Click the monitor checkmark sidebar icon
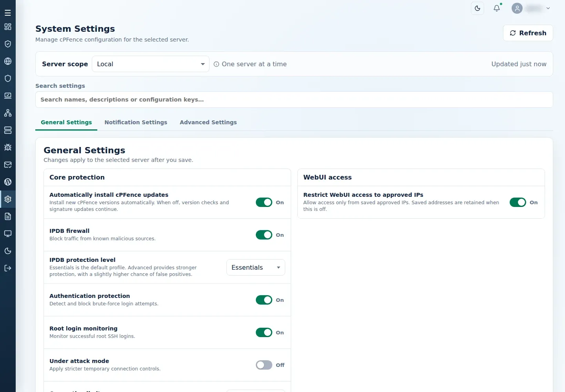Viewport: 565px width, 392px height. click(8, 96)
